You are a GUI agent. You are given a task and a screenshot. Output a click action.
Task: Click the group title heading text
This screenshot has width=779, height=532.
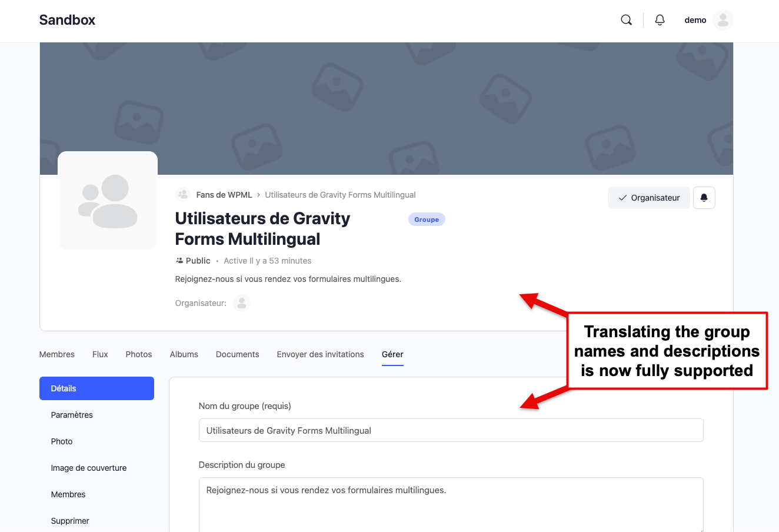click(x=262, y=229)
